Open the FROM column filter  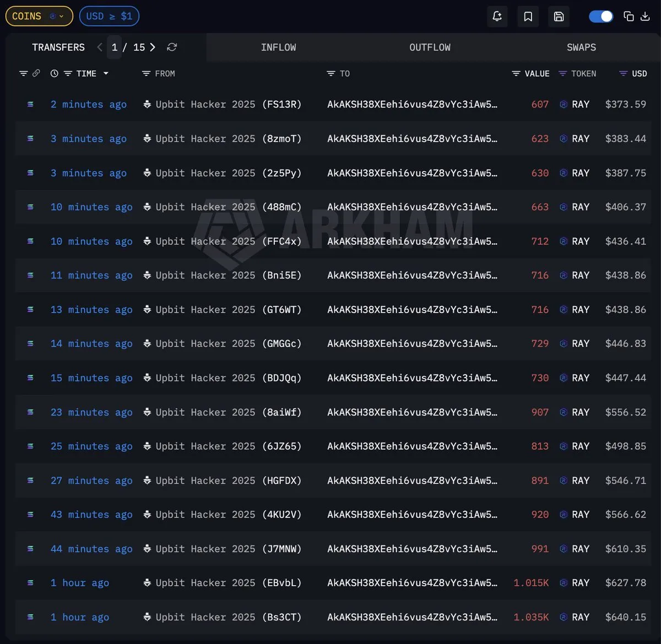(146, 74)
